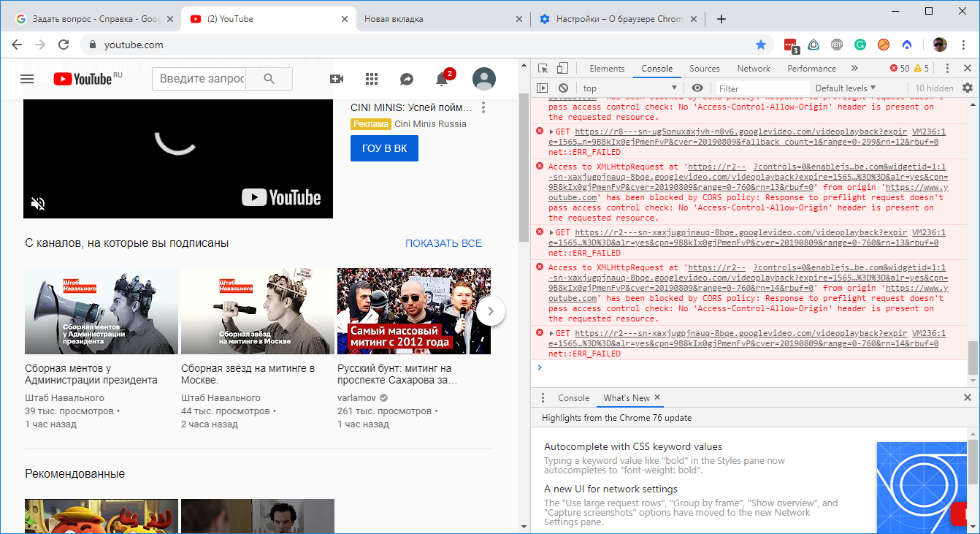The width and height of the screenshot is (980, 534).
Task: Reload the youtube.com page
Action: click(x=64, y=45)
